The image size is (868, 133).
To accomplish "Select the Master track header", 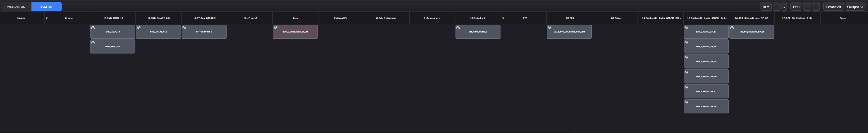I will click(21, 18).
